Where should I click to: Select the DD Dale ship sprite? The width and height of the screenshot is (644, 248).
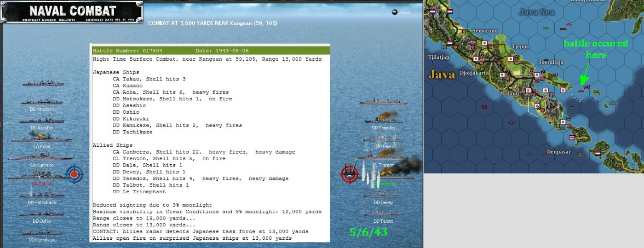tap(384, 138)
